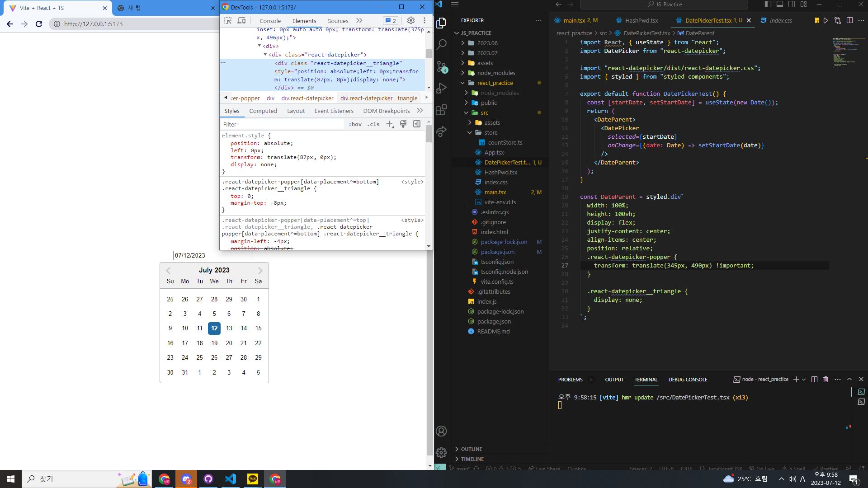Screen dimensions: 868x488
Task: Kill terminal with trash icon
Action: [826, 380]
